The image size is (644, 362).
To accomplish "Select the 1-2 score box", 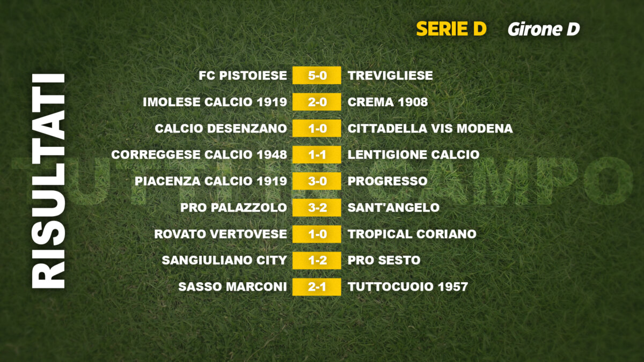I will (x=317, y=261).
